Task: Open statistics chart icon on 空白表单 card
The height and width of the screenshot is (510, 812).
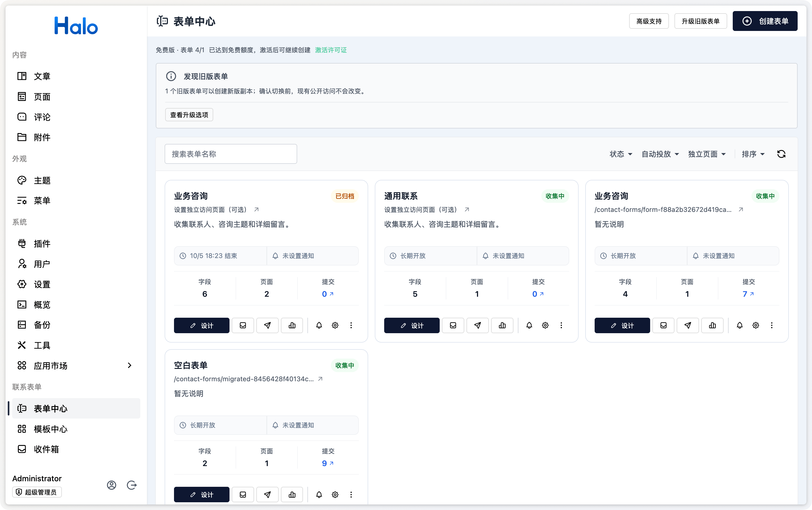Action: [292, 494]
